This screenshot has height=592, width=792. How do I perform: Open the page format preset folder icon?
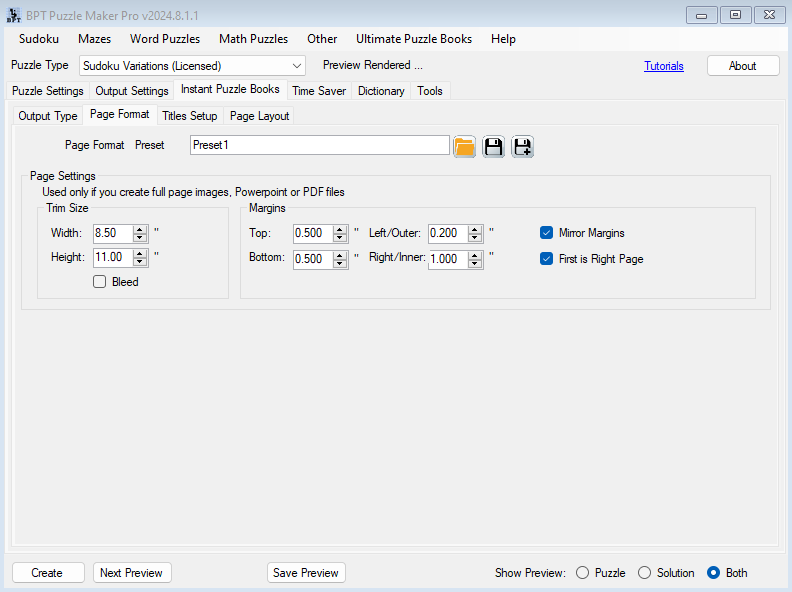(464, 147)
